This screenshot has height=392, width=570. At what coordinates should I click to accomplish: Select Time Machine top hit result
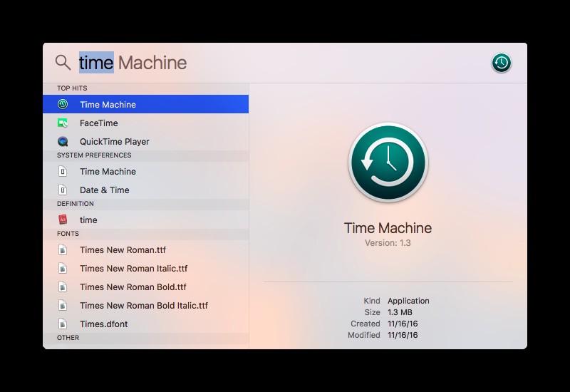pyautogui.click(x=146, y=104)
